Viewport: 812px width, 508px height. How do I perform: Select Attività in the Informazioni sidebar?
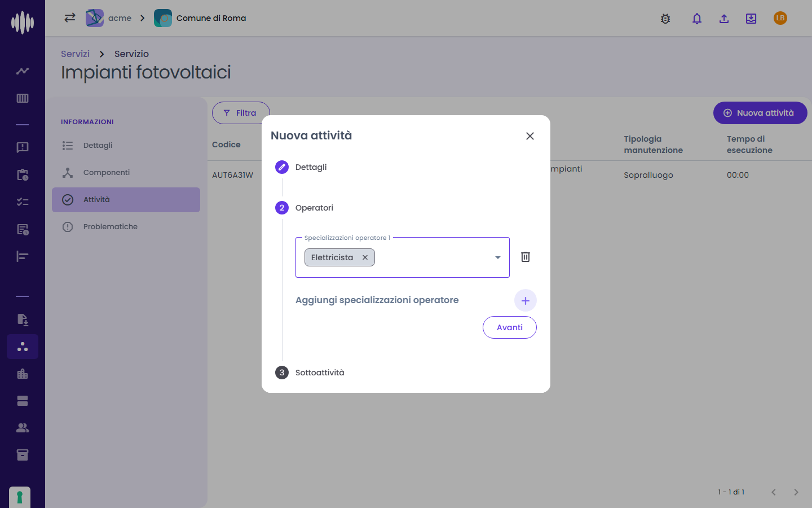pos(126,200)
